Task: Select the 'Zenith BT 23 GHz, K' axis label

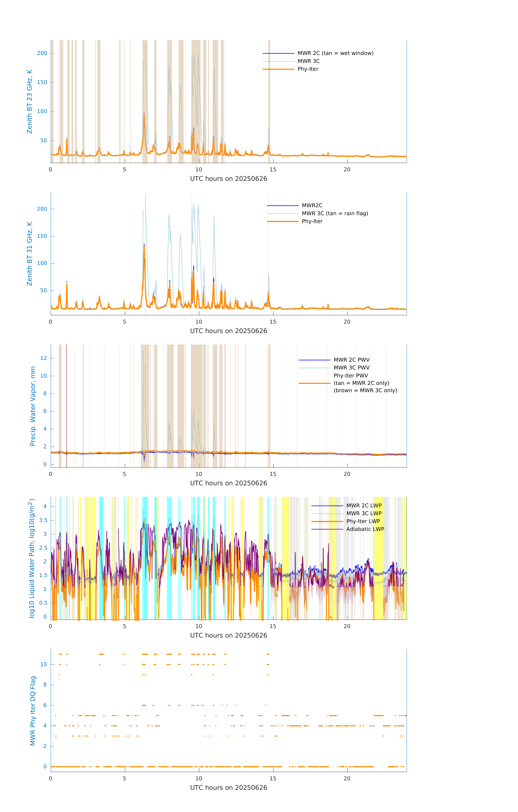Action: click(x=30, y=101)
